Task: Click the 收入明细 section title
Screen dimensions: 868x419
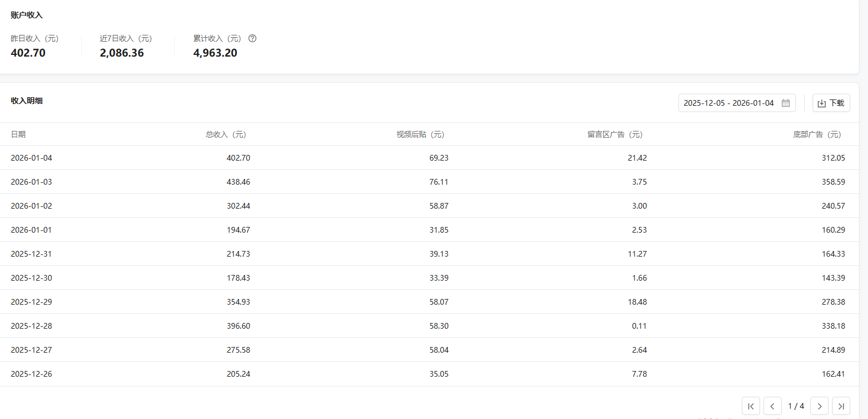Action: 27,101
